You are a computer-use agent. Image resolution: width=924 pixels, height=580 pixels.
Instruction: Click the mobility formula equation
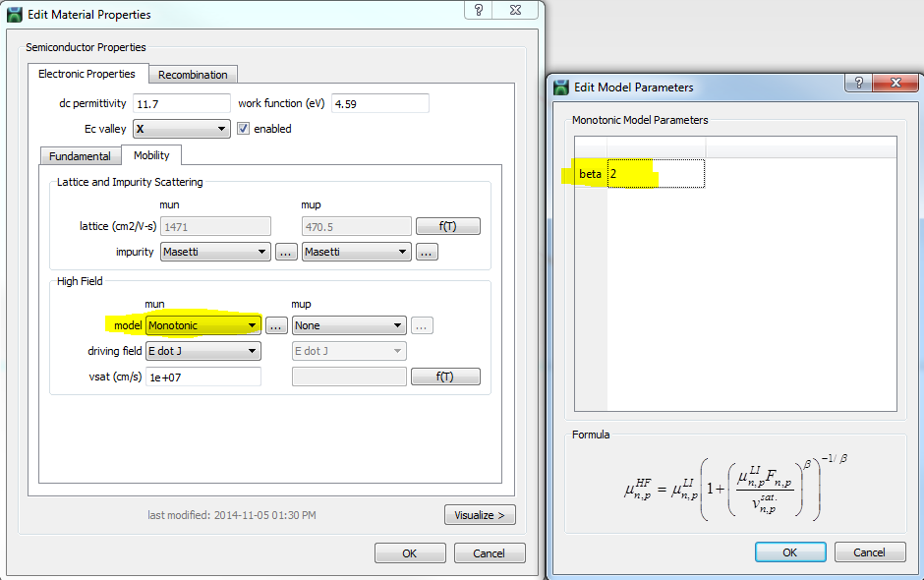tap(736, 489)
